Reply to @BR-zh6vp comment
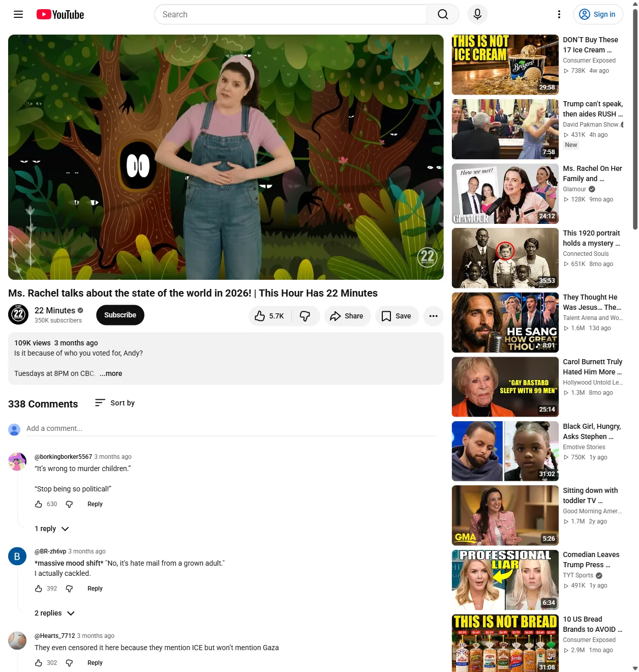 click(95, 589)
